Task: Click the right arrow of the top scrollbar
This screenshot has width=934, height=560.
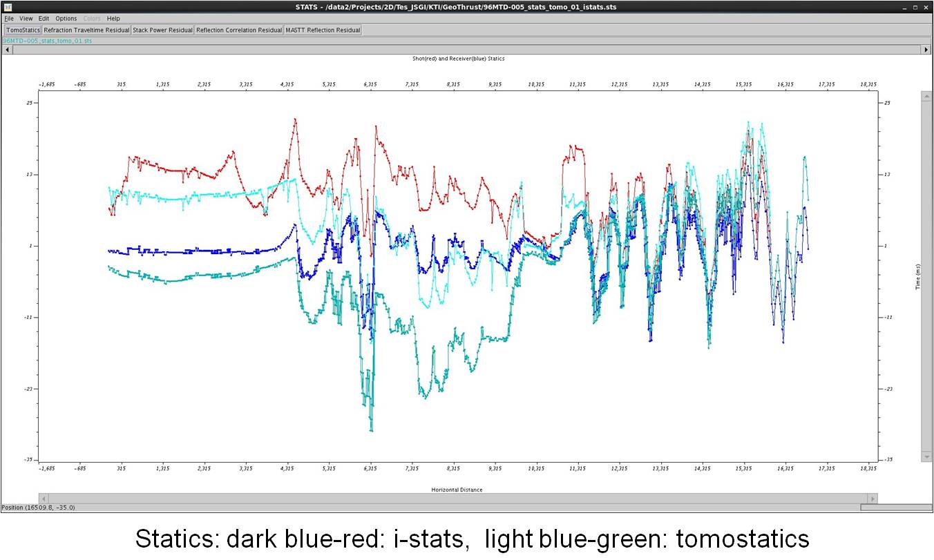Action: 926,50
